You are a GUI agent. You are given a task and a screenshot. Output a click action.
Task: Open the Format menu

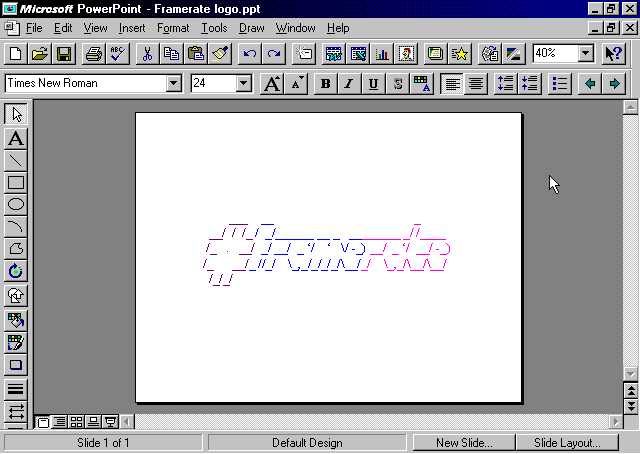pyautogui.click(x=173, y=28)
